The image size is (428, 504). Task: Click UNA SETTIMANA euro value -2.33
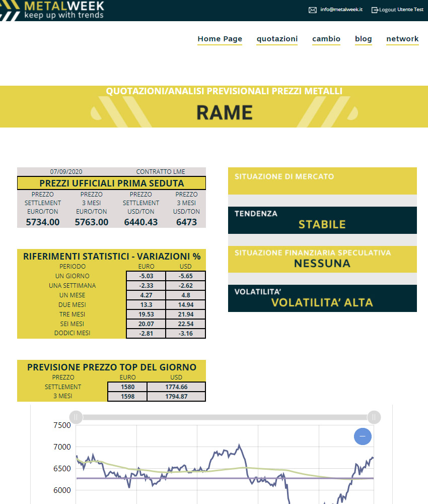(x=146, y=286)
